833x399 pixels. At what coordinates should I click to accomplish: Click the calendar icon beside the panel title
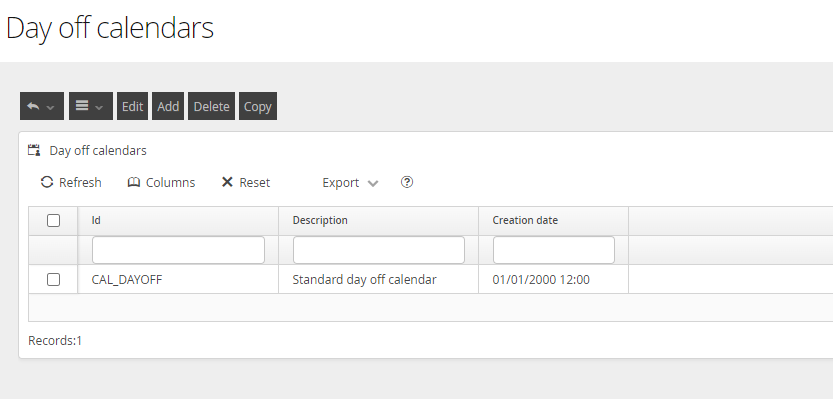34,150
